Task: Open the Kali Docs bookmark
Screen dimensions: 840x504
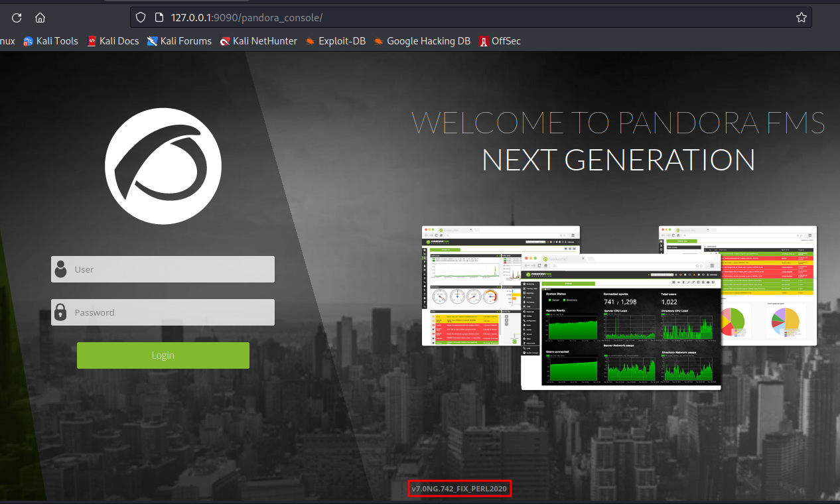Action: 113,41
